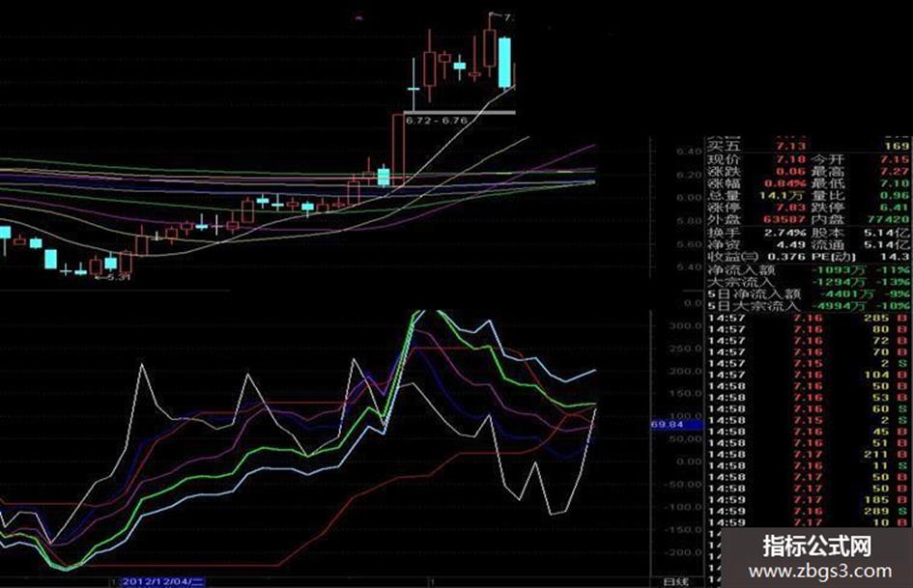Click the 涨幅 value 0.84%

(x=785, y=183)
